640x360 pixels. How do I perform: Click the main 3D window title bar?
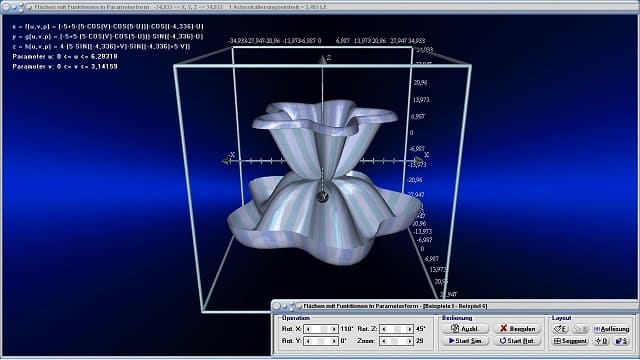(320, 7)
